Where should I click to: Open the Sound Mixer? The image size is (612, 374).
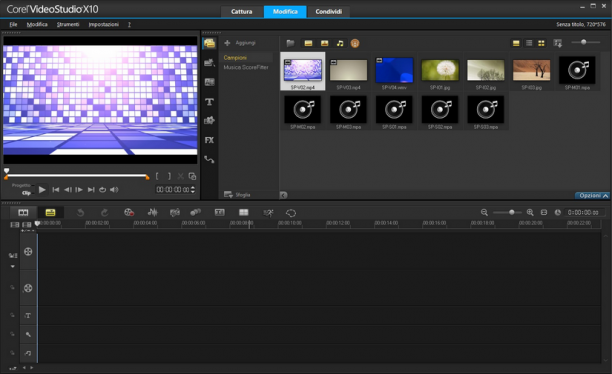(x=153, y=212)
